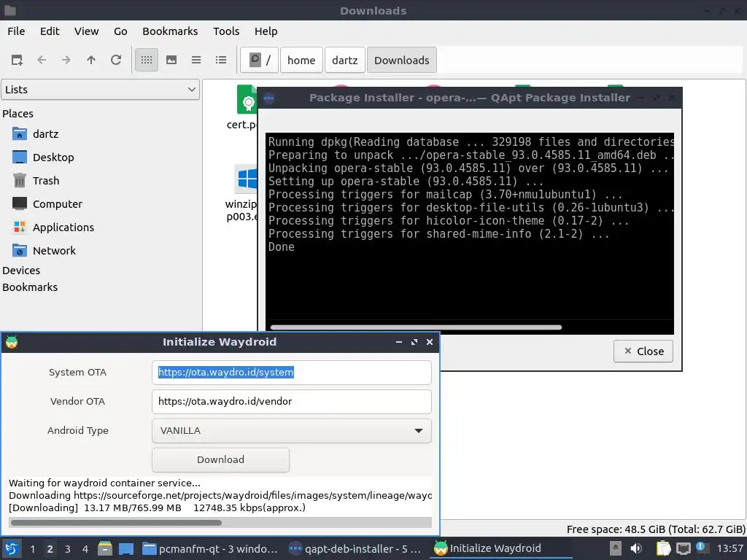This screenshot has width=747, height=560.
Task: Switch to Initialize Waydroid taskbar entry
Action: click(500, 549)
